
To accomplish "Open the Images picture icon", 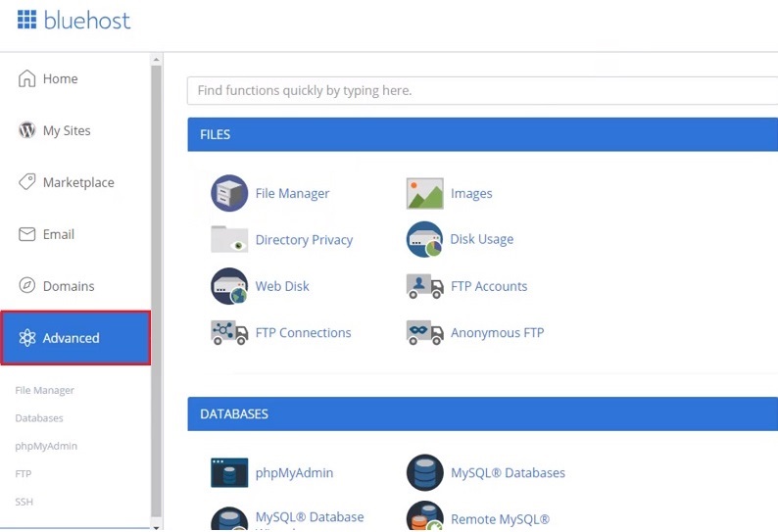I will (424, 193).
